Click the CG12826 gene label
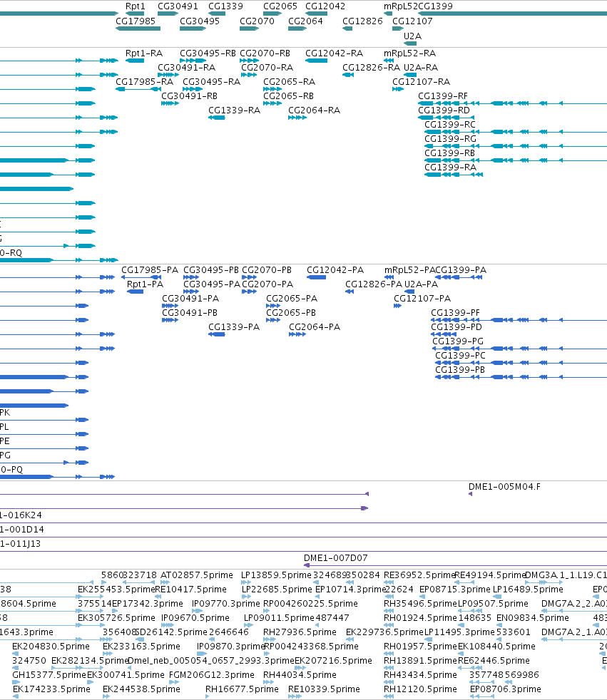607x700 pixels. click(x=362, y=21)
